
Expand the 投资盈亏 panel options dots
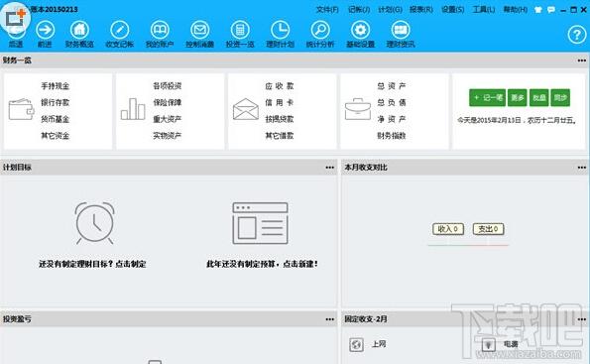tap(329, 319)
